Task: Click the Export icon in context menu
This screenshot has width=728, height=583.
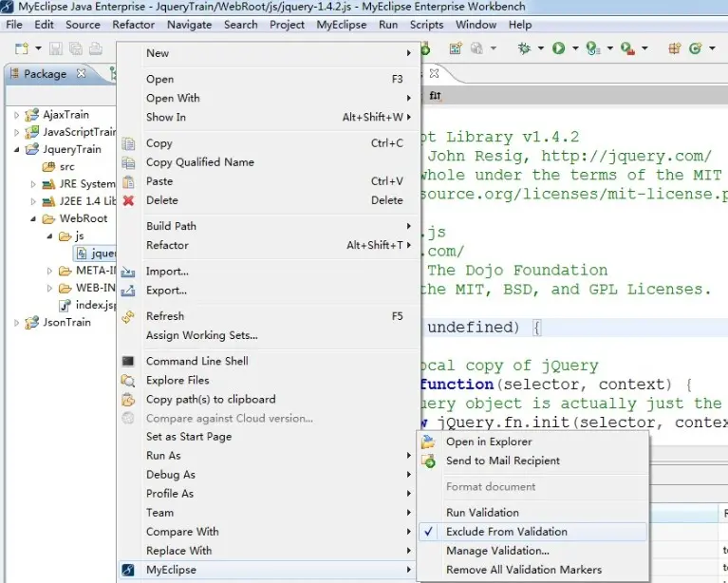Action: tap(128, 291)
